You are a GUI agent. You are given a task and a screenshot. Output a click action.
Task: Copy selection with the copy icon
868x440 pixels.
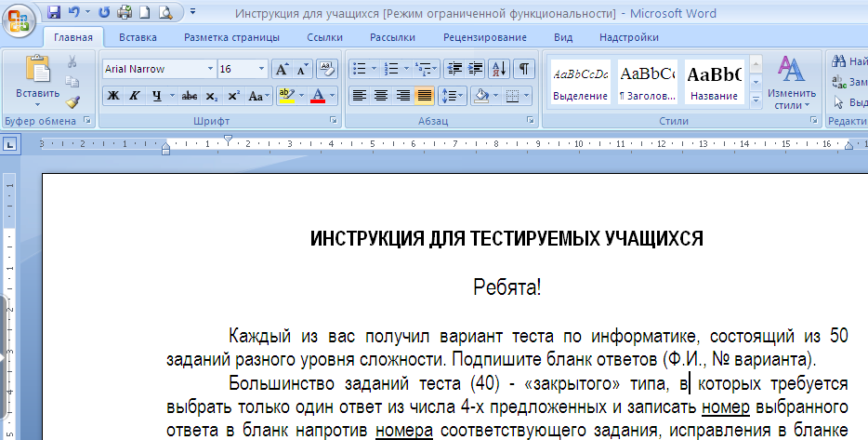click(x=72, y=82)
